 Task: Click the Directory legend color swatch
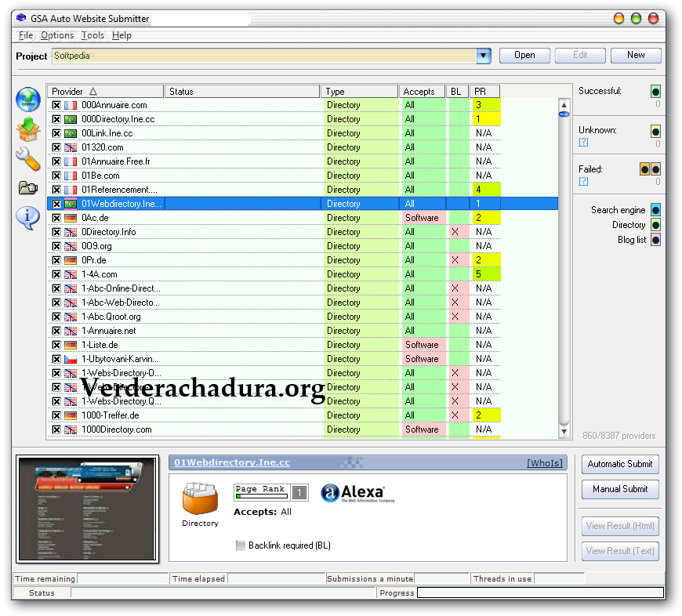coord(655,225)
